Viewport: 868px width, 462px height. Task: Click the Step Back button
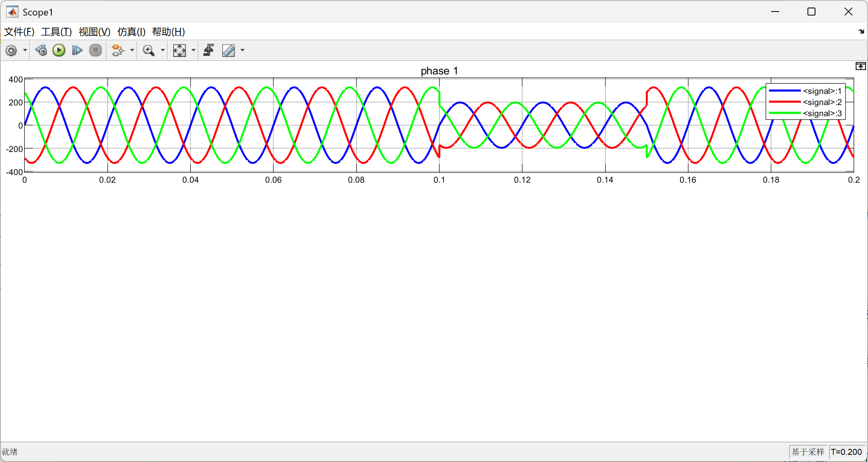(41, 51)
